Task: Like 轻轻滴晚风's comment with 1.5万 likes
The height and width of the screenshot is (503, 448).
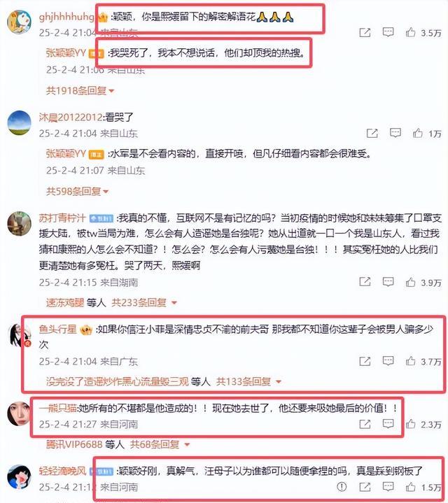Action: coord(410,487)
